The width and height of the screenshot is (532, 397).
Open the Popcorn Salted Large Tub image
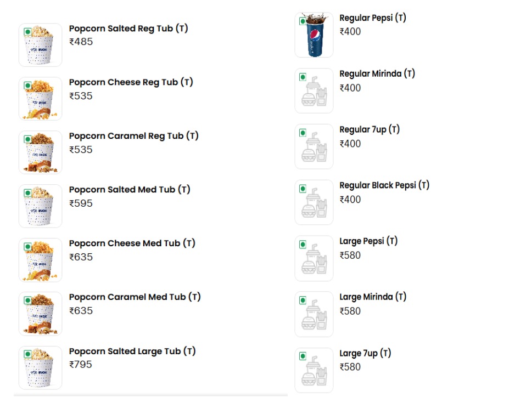coord(40,367)
